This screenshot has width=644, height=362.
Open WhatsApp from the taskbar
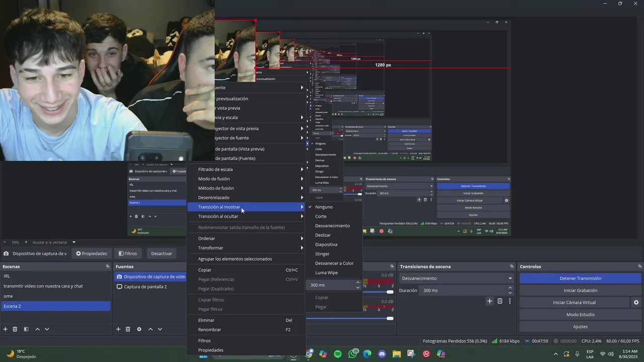point(352,354)
